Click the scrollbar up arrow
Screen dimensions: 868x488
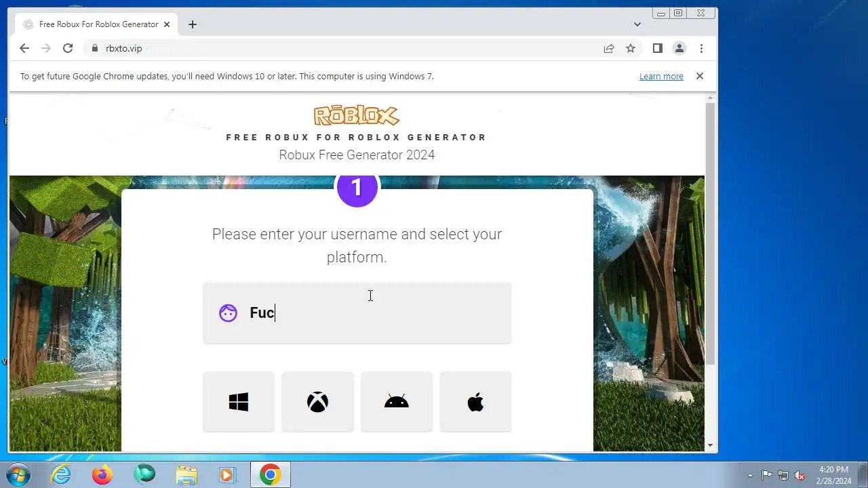tap(710, 99)
